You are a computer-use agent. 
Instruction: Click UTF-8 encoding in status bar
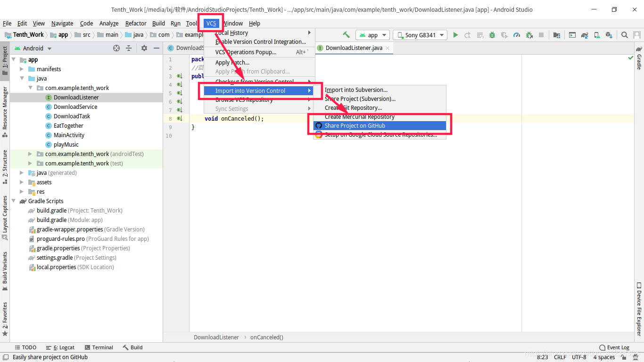(579, 357)
